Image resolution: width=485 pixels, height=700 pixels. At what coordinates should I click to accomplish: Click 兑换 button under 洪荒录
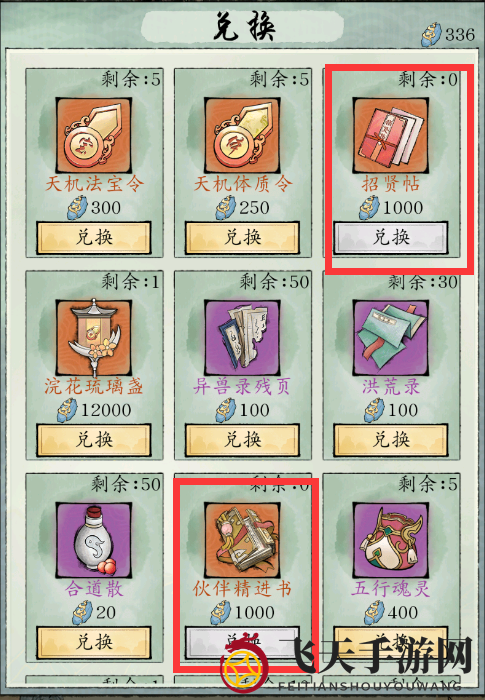[x=391, y=440]
